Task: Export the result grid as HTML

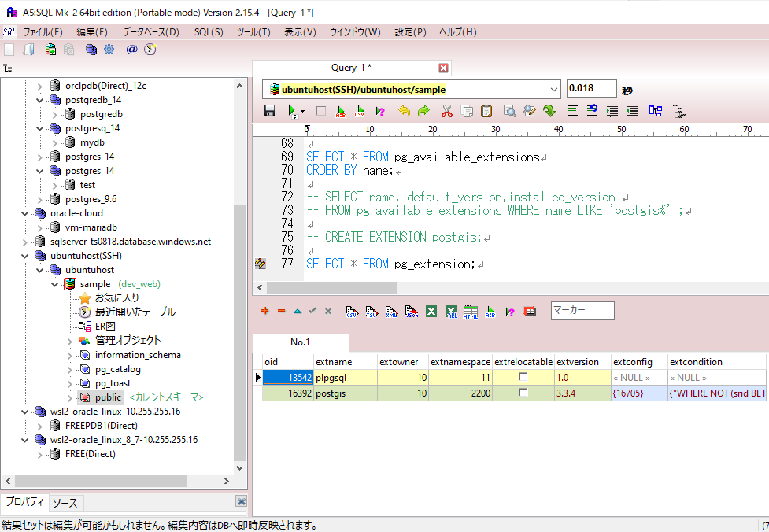Action: coord(469,310)
